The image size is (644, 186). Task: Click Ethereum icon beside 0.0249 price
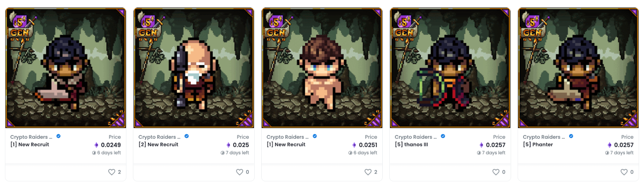click(x=96, y=145)
